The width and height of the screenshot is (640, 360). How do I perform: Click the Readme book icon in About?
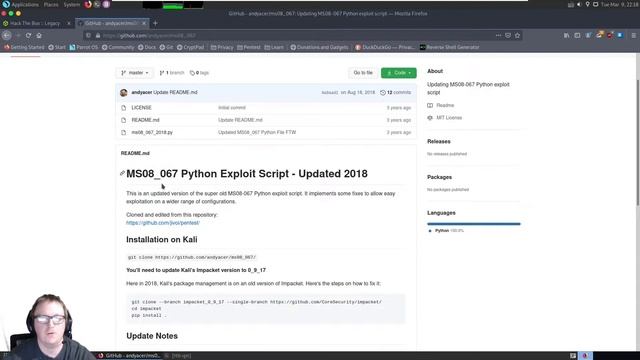(x=430, y=105)
